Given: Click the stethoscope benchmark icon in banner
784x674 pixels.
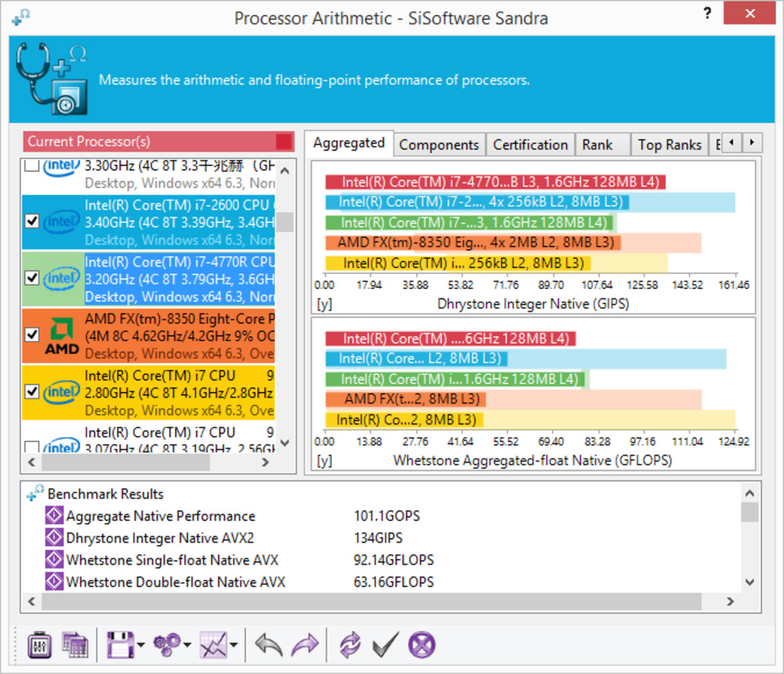Looking at the screenshot, I should [52, 79].
